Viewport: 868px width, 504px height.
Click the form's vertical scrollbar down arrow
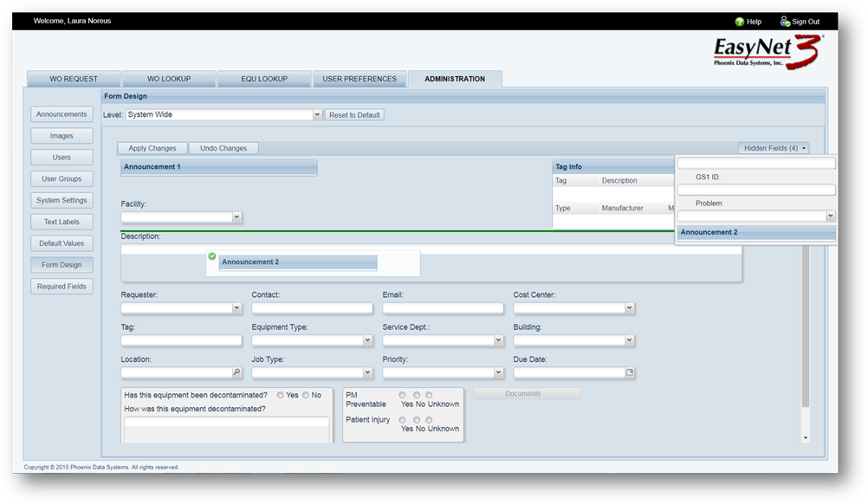click(806, 438)
